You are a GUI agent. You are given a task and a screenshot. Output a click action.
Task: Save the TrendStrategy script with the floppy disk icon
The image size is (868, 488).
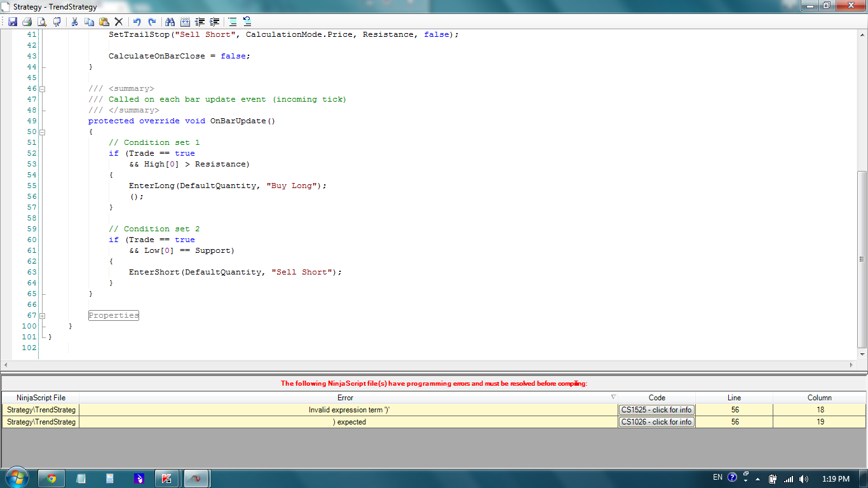coord(13,22)
